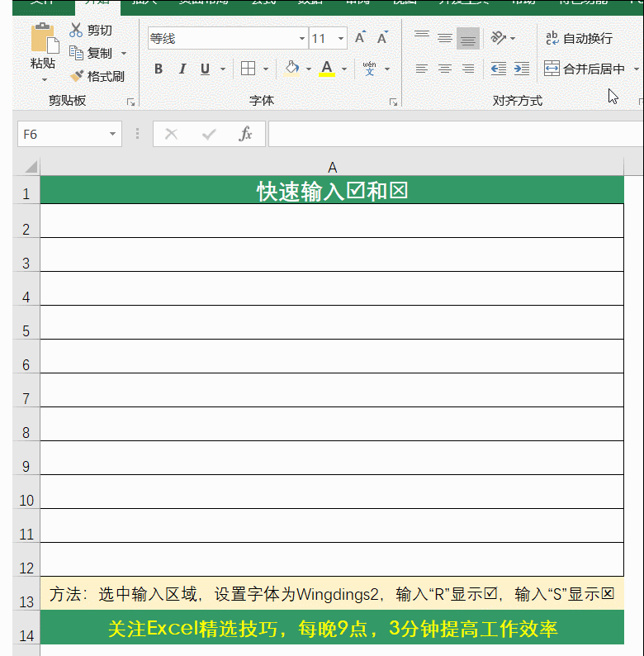Open the Name Box dropdown arrow

pos(112,134)
